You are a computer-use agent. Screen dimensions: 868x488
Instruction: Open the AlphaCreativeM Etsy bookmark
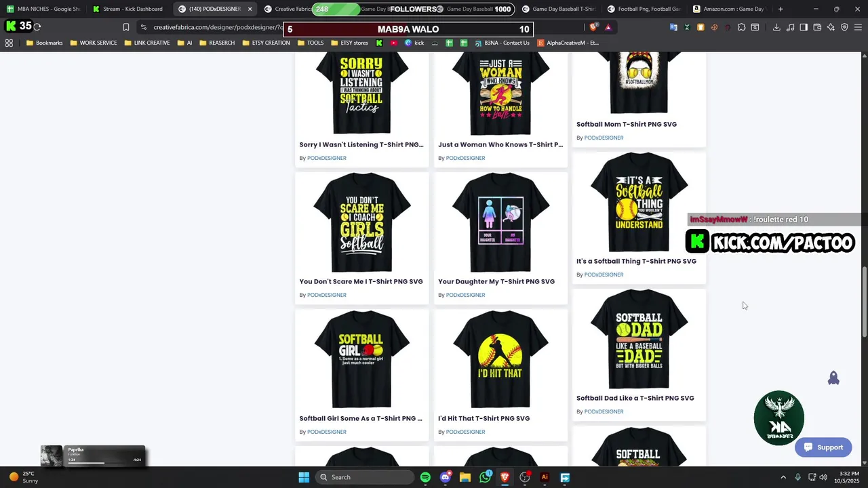pos(568,43)
